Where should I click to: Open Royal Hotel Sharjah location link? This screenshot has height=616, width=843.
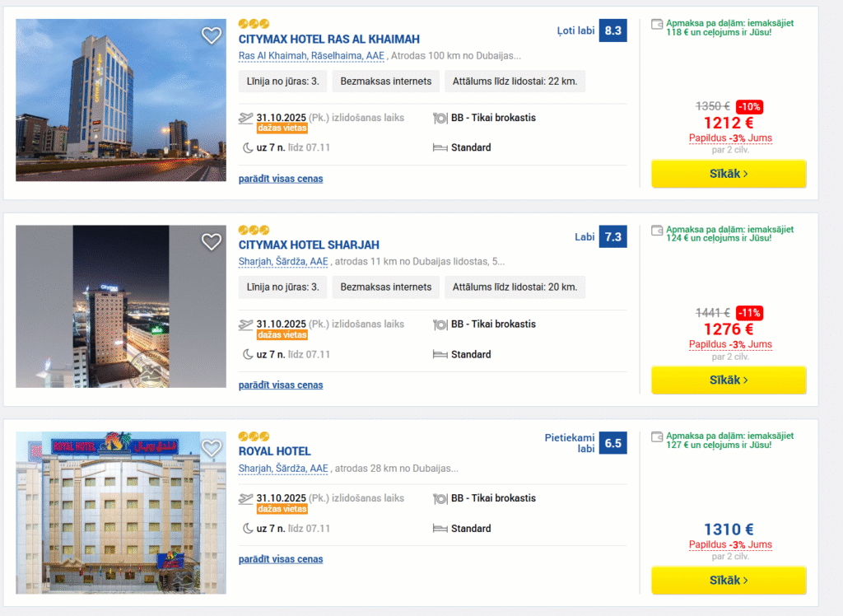click(x=283, y=469)
